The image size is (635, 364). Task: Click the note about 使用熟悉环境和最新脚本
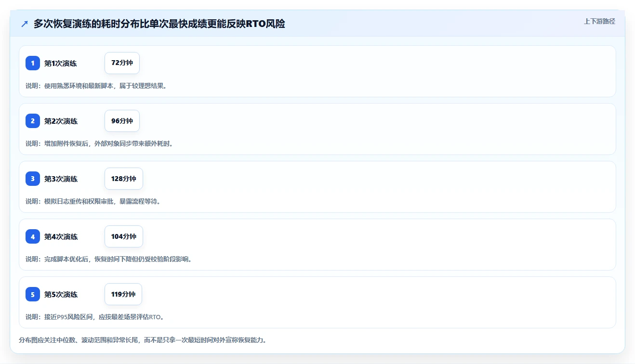tap(96, 86)
